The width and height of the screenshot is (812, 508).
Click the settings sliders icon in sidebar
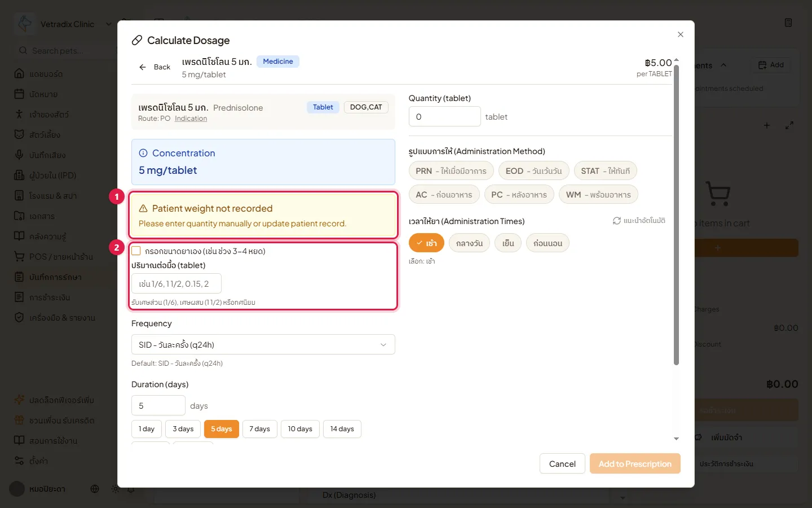19,461
